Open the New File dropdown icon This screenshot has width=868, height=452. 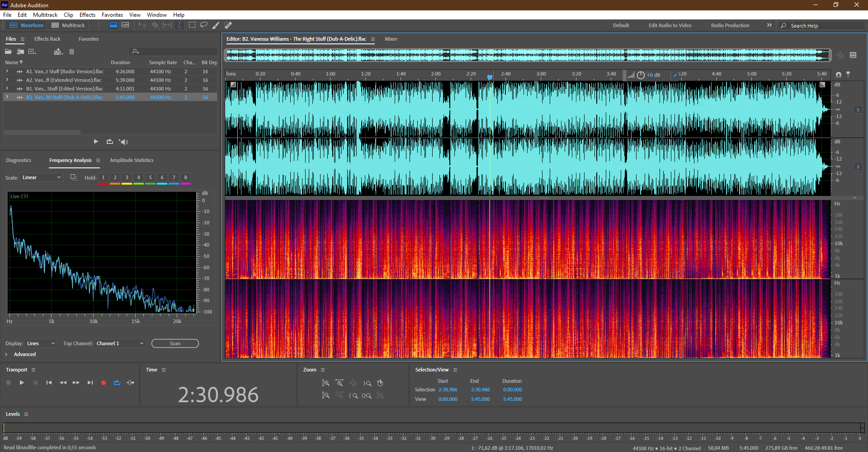pos(32,52)
